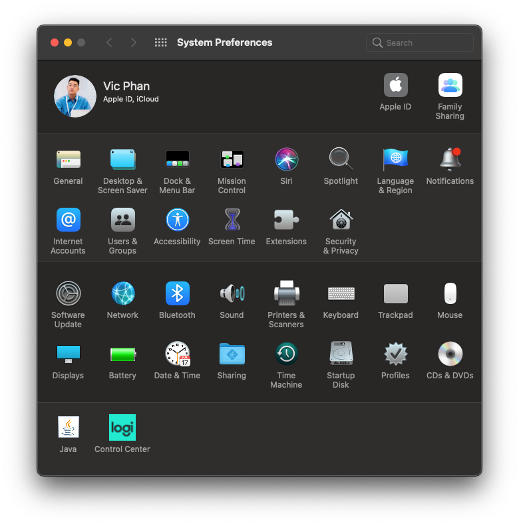Close the System Preferences window
The image size is (519, 525).
55,43
